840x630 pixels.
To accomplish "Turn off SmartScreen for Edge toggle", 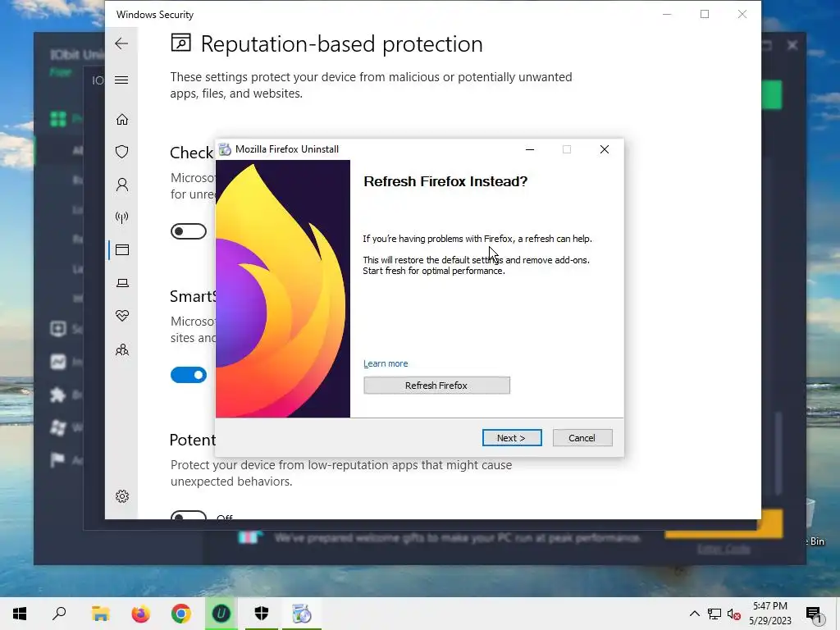I will tap(189, 375).
